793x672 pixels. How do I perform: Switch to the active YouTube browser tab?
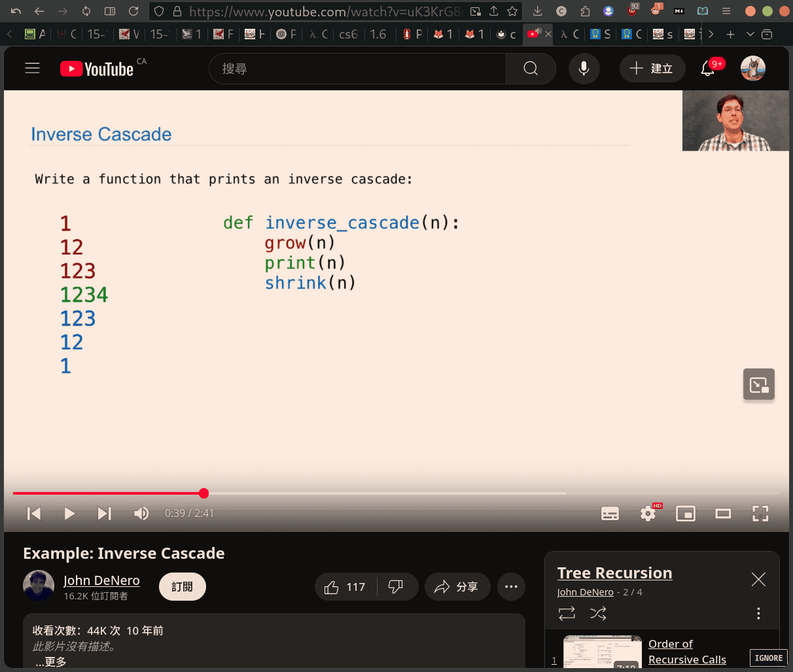(x=538, y=34)
